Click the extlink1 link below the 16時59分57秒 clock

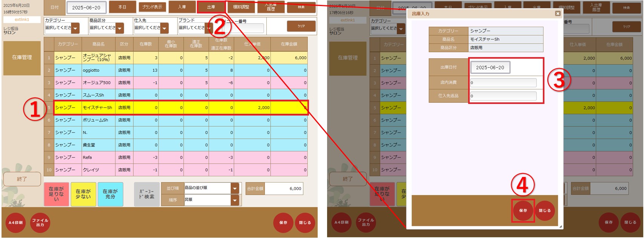coord(22,19)
